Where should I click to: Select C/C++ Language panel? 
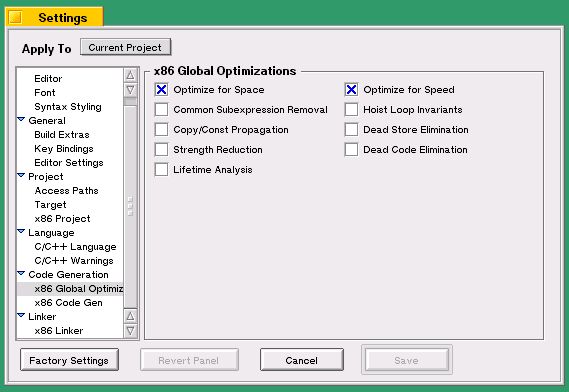[x=75, y=247]
